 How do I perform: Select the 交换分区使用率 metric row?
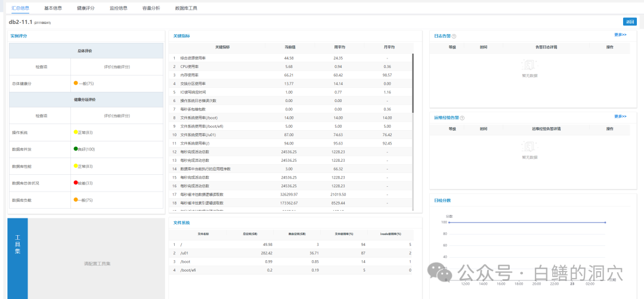click(x=291, y=84)
